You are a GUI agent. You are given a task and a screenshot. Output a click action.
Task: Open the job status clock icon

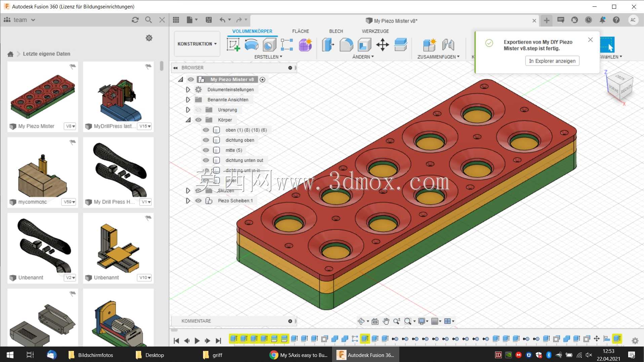[x=588, y=20]
